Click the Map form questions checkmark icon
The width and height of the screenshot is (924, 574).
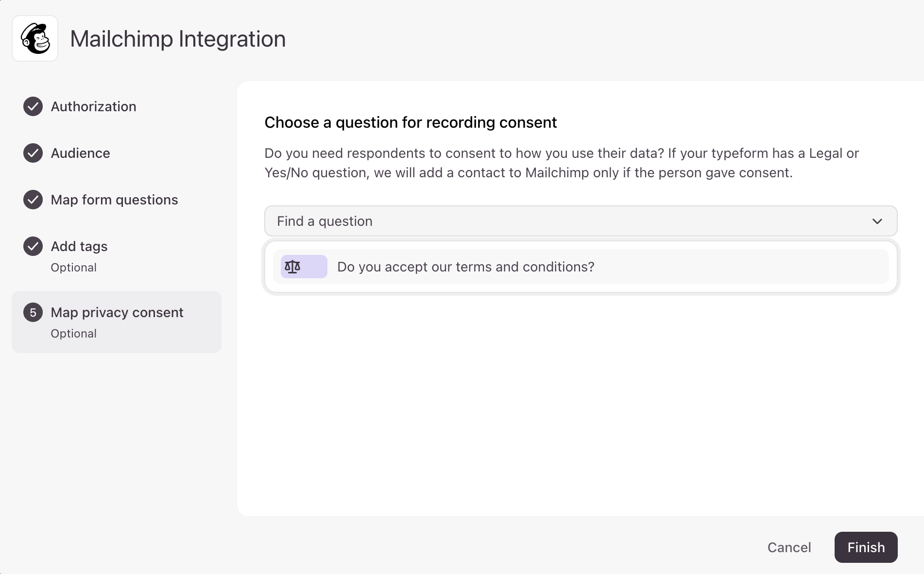(x=33, y=200)
